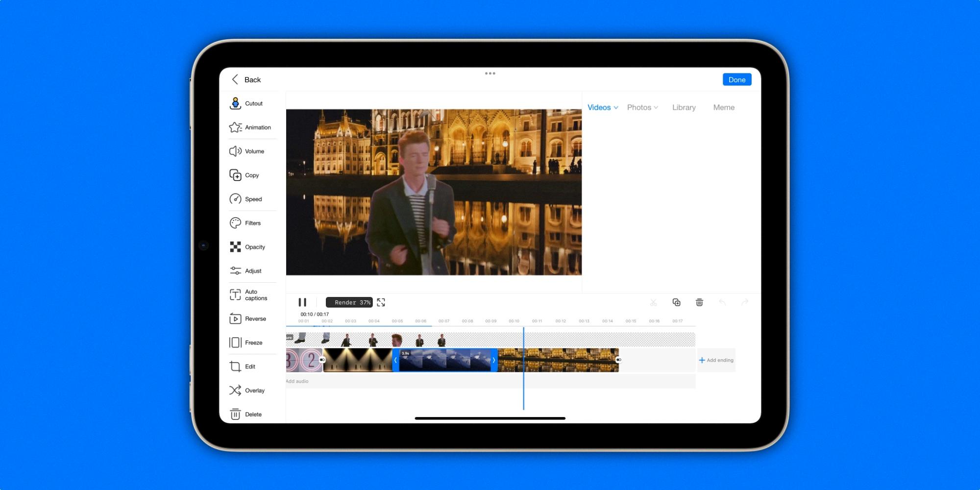This screenshot has height=490, width=980.
Task: Click the Add audio track
Action: point(490,381)
